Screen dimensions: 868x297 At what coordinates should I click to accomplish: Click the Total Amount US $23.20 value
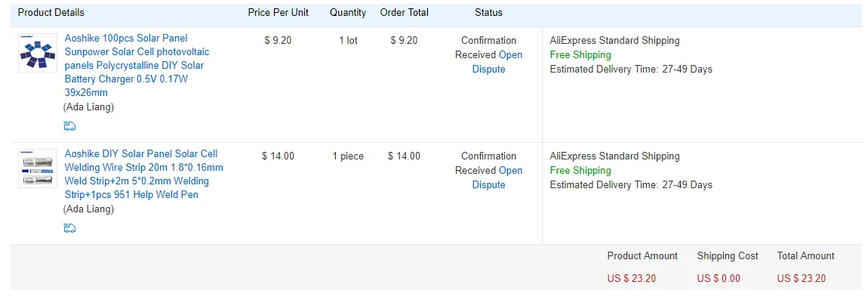(802, 278)
